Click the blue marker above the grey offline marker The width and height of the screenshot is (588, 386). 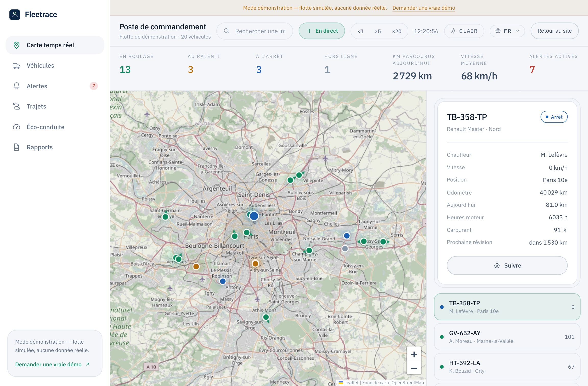(x=347, y=236)
